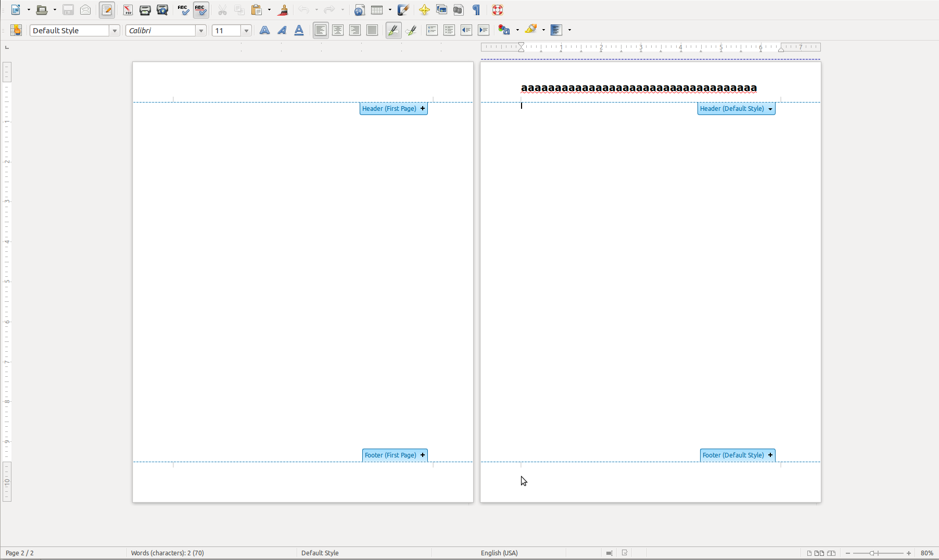Click the Header (First Page) tab
Viewport: 939px width, 560px height.
393,109
